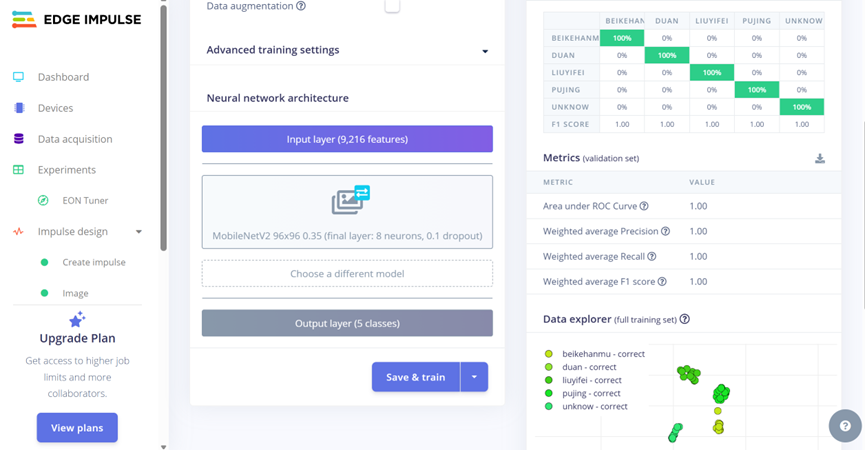Open the Image processing block
Image resolution: width=865 pixels, height=450 pixels.
coord(75,293)
